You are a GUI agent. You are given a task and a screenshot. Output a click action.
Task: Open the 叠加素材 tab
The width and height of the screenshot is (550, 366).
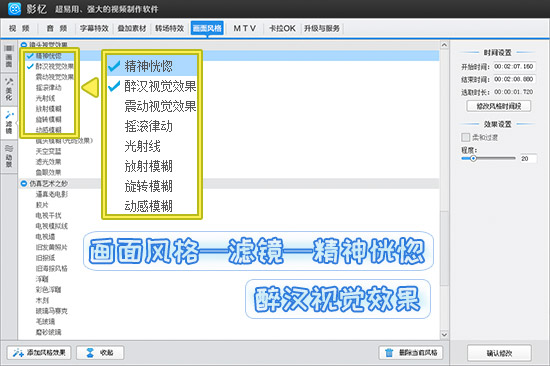coord(132,28)
